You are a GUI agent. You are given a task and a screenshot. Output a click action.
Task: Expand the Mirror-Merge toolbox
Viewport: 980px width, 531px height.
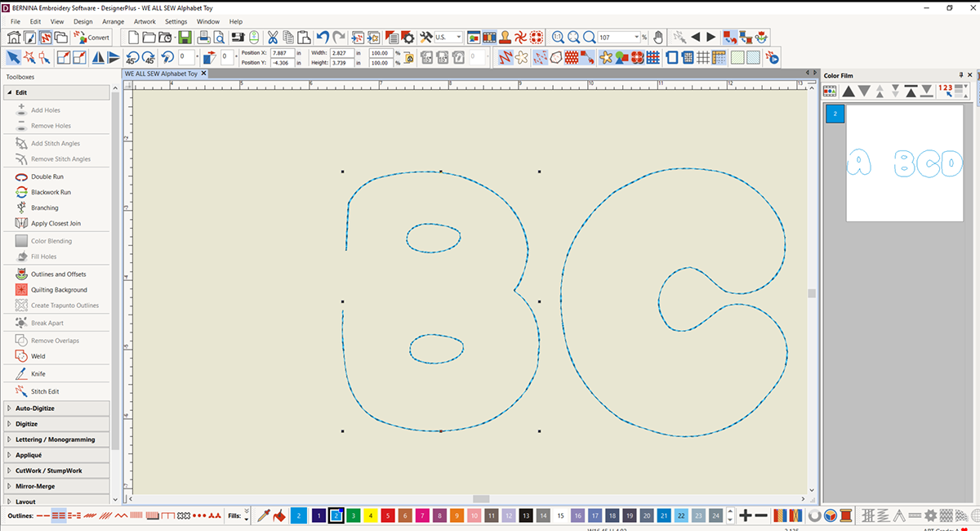pos(57,486)
